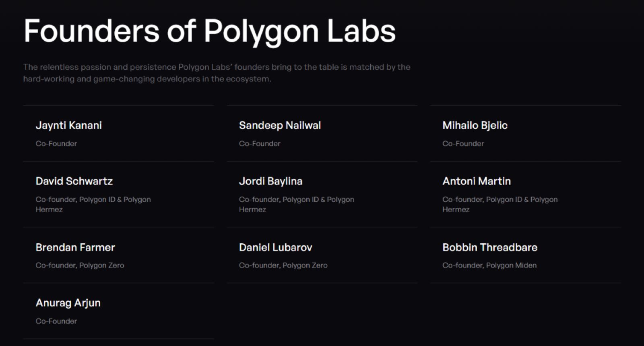Click the intro paragraph about relentless passion
The image size is (644, 346).
click(217, 73)
